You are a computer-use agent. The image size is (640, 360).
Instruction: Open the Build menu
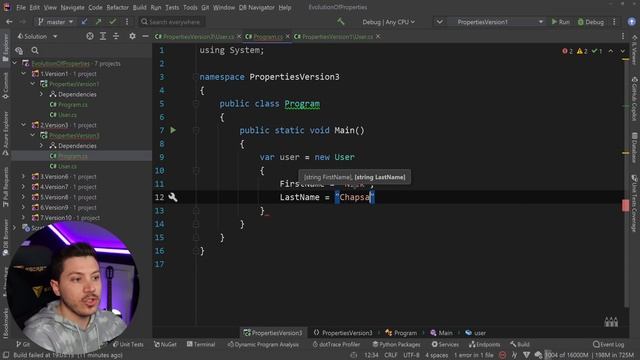pos(140,7)
